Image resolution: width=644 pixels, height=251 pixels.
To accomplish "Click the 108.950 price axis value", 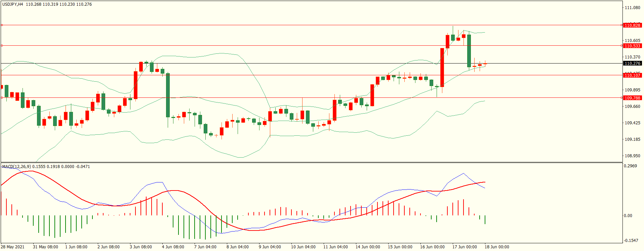I will pos(632,156).
